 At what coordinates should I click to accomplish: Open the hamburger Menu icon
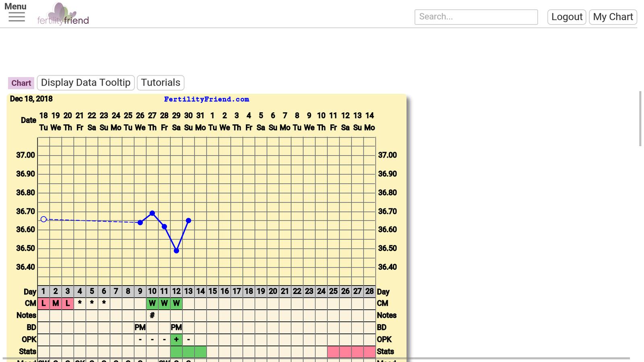(x=17, y=17)
